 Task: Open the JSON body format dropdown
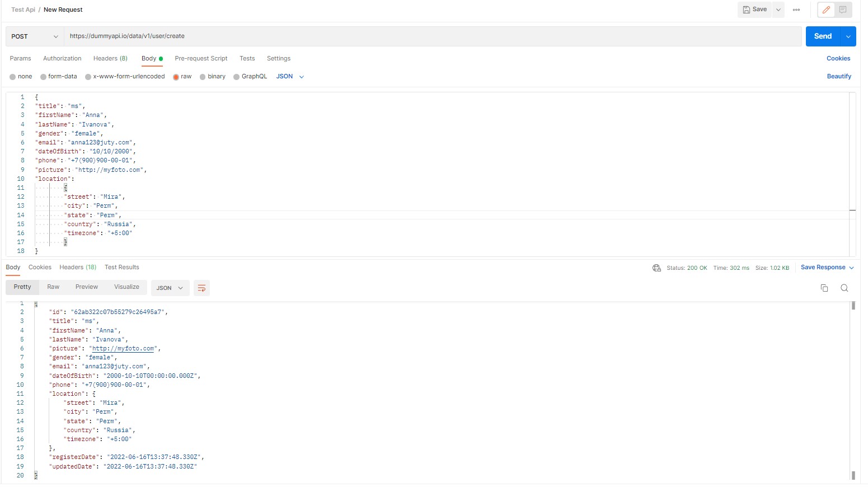coord(289,76)
